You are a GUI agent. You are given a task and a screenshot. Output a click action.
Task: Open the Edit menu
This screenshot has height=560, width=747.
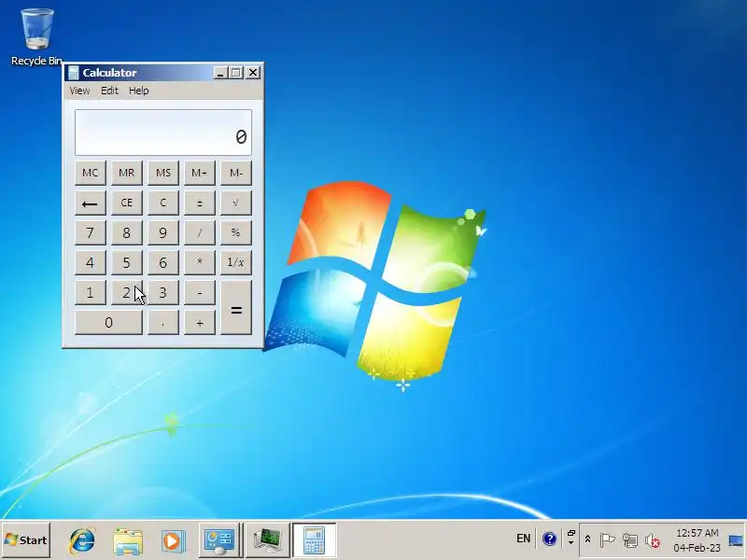109,91
